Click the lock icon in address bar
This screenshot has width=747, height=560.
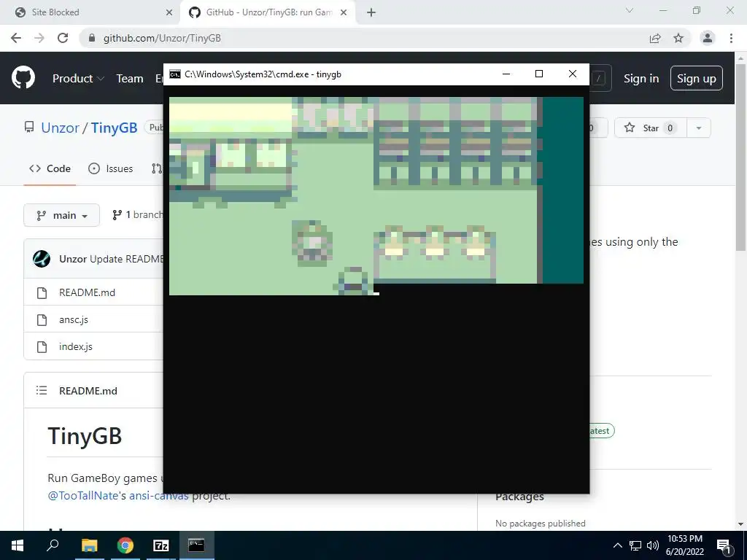[92, 38]
